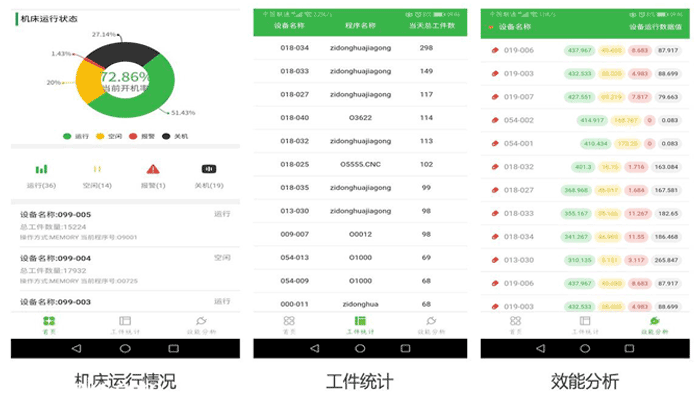Select green 效能分析 tab icon on 效能分析 screen
This screenshot has height=403, width=700.
[x=654, y=321]
